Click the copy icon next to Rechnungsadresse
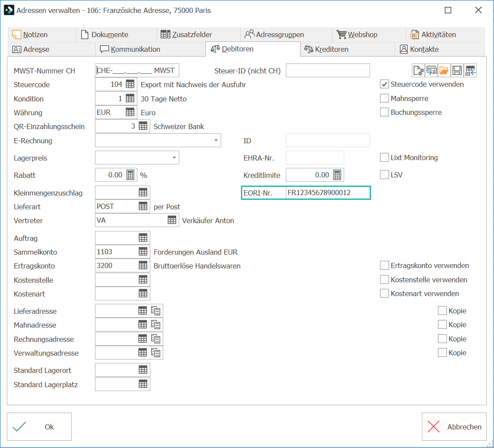 [x=155, y=339]
